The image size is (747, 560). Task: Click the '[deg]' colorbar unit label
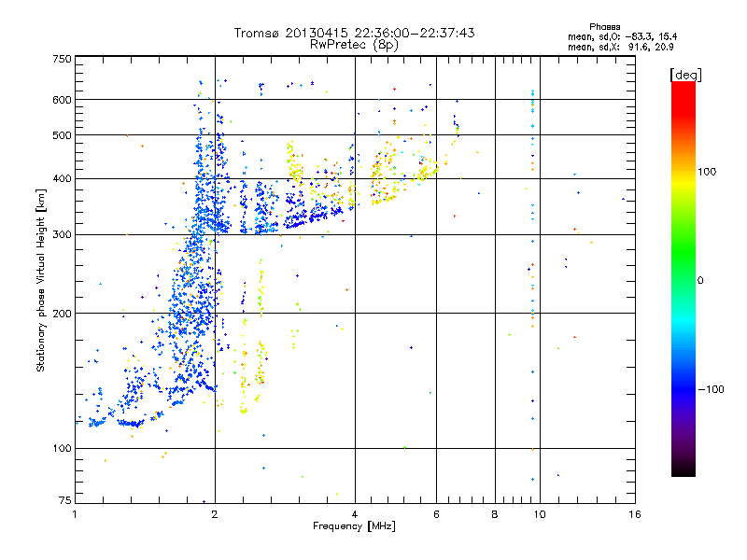tap(685, 75)
